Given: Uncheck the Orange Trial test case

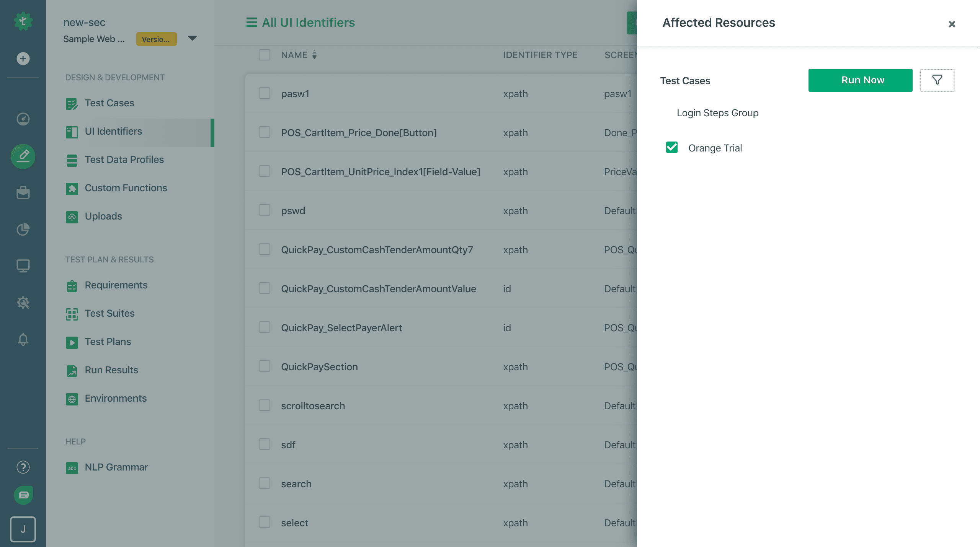Looking at the screenshot, I should (x=672, y=148).
